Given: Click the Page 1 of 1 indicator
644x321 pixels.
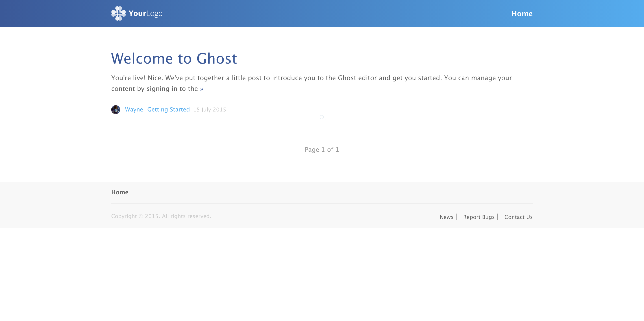Looking at the screenshot, I should [322, 149].
